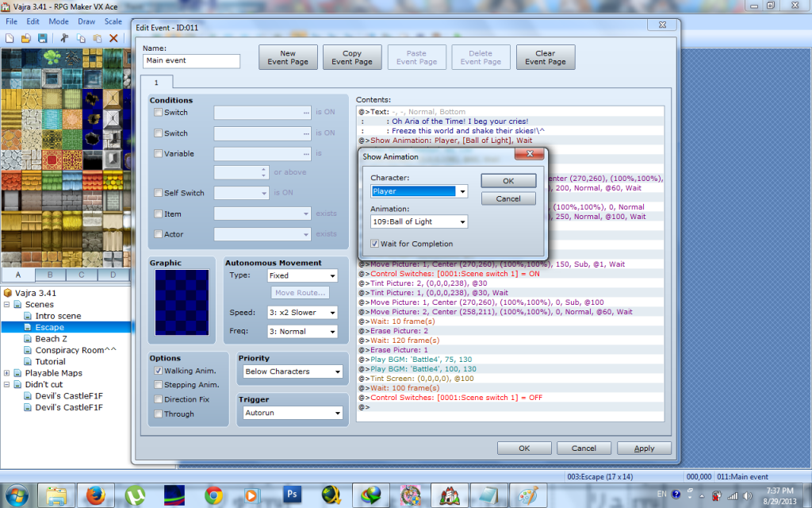
Task: Select the Beach Z map
Action: click(x=51, y=338)
